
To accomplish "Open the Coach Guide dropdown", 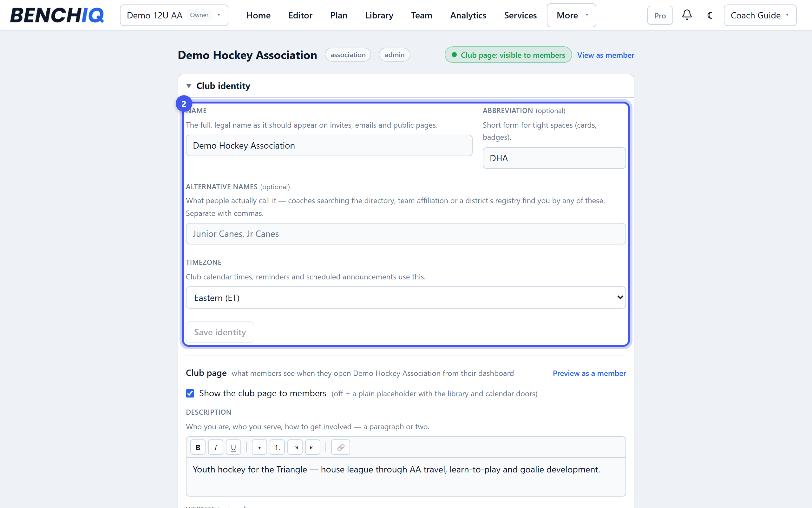I will point(760,15).
